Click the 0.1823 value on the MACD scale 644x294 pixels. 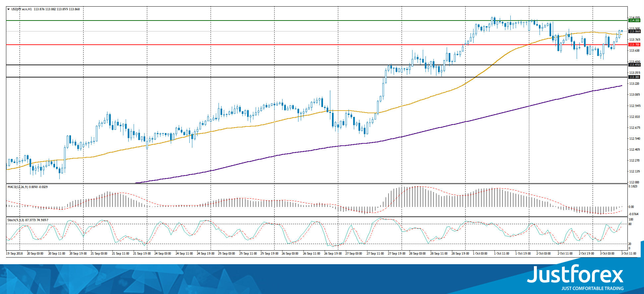(633, 186)
